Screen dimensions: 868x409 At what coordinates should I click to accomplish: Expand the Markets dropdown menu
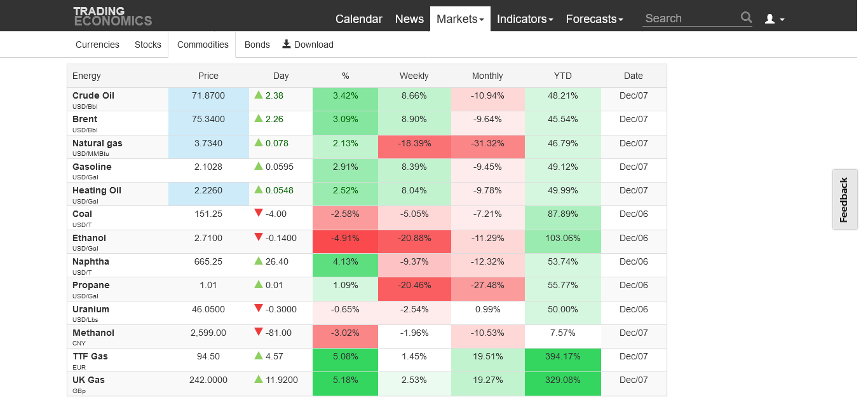(460, 19)
